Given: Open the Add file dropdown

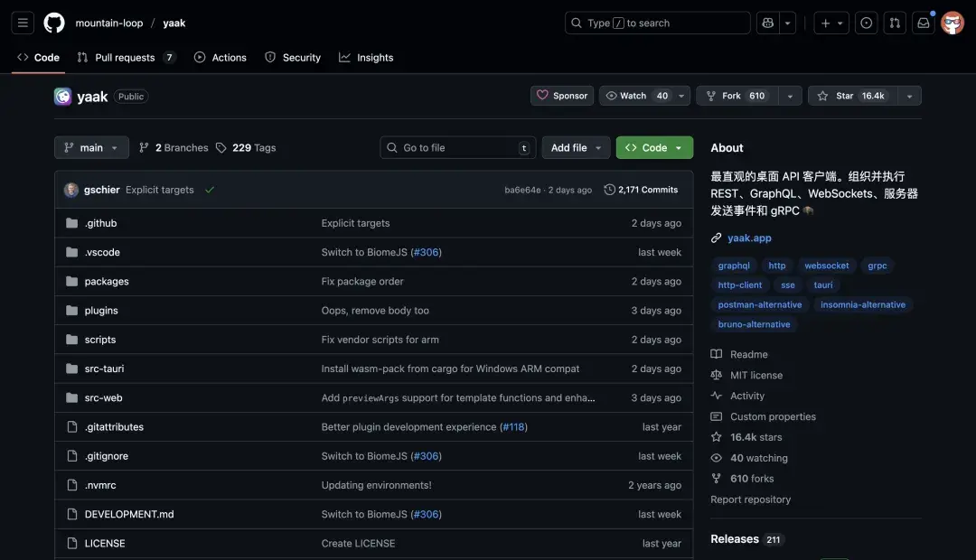Looking at the screenshot, I should point(576,147).
